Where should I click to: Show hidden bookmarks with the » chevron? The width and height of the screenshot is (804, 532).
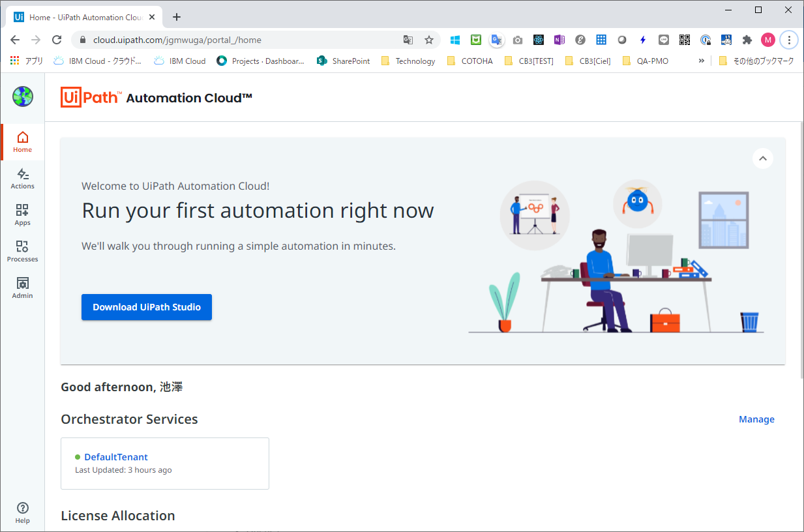(x=701, y=61)
